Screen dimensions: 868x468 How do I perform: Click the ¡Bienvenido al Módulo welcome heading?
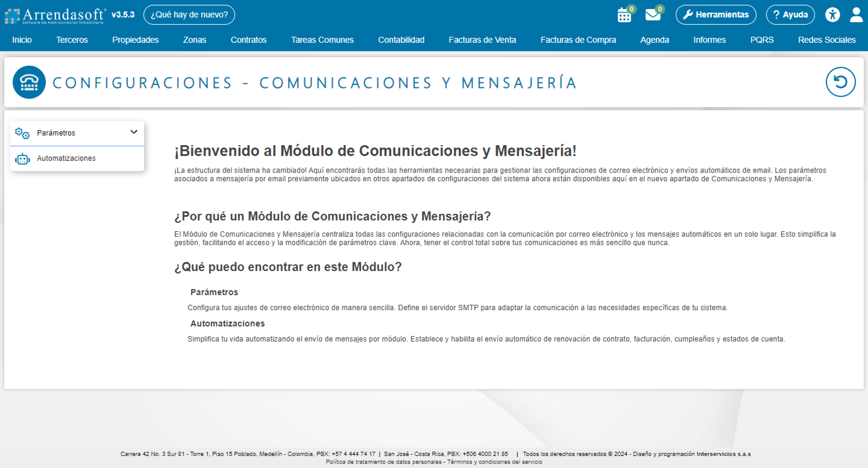pyautogui.click(x=375, y=151)
